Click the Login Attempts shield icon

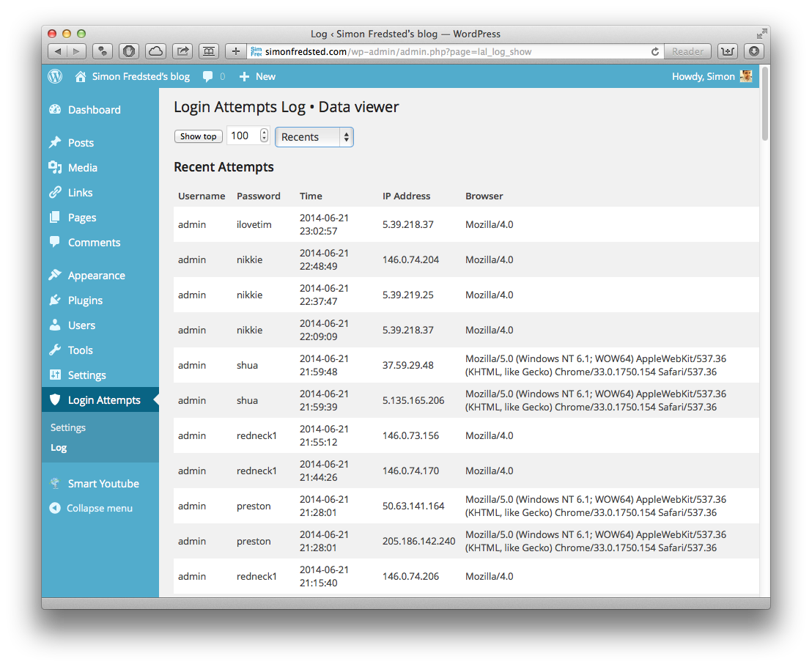coord(55,399)
